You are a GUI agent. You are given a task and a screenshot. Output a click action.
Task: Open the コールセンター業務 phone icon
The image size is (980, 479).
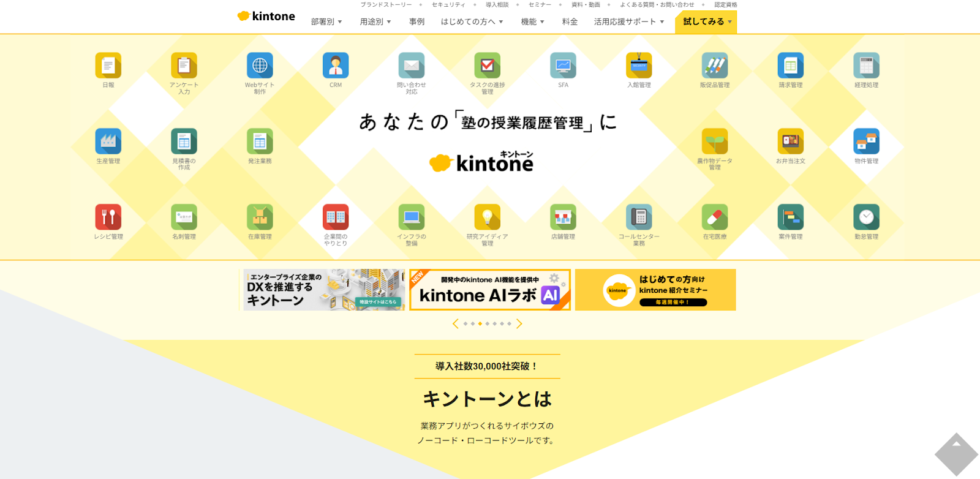point(639,217)
